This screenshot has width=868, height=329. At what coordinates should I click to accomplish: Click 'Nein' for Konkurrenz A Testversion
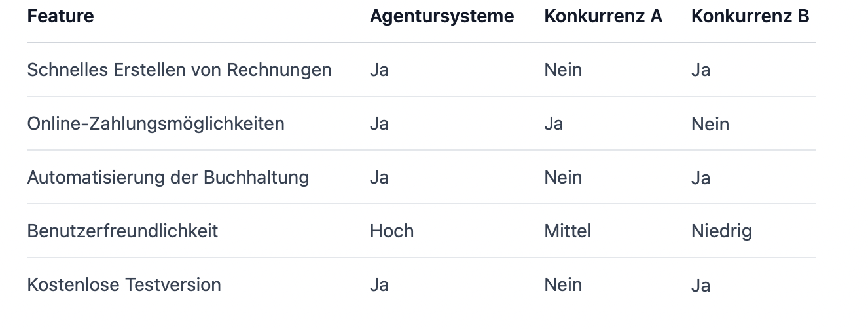563,285
